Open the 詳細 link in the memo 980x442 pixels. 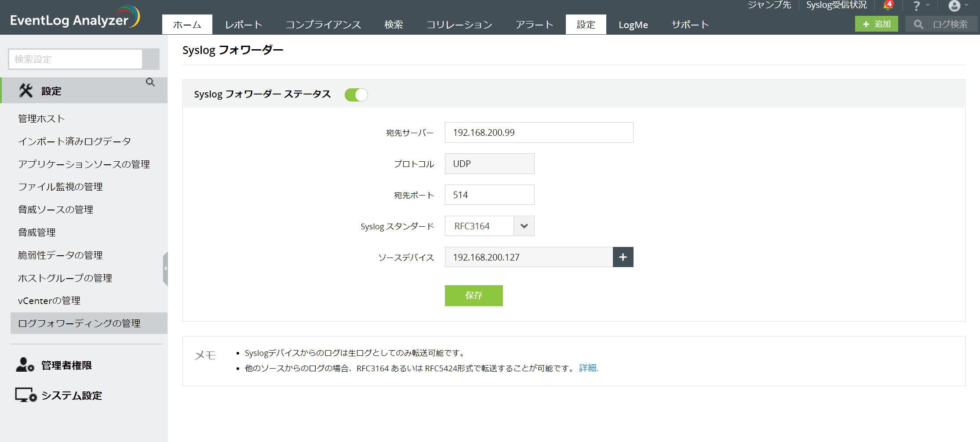pos(588,368)
